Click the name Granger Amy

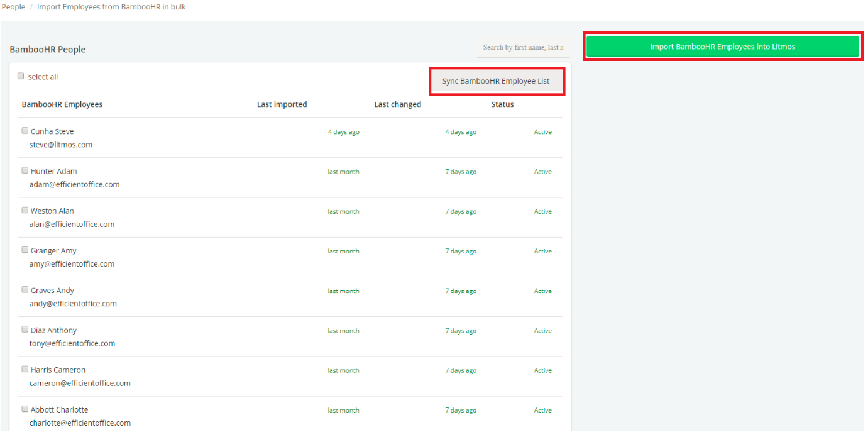pos(53,250)
